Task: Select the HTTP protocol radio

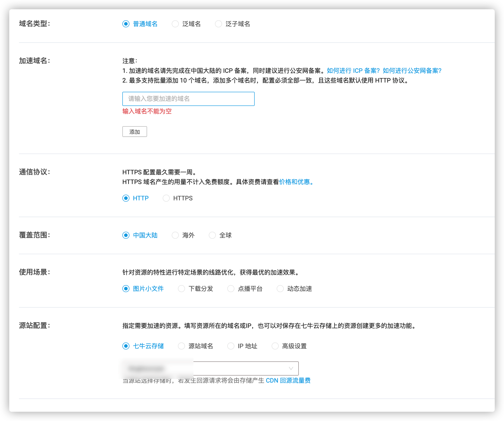Action: pos(126,198)
